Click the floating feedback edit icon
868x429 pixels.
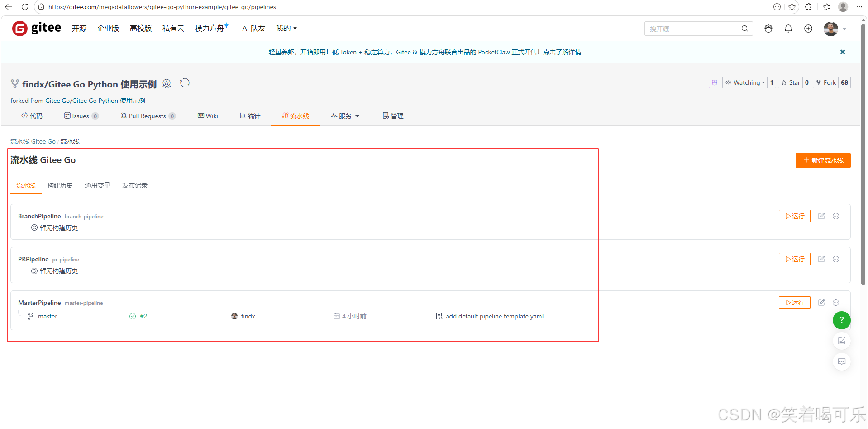842,341
